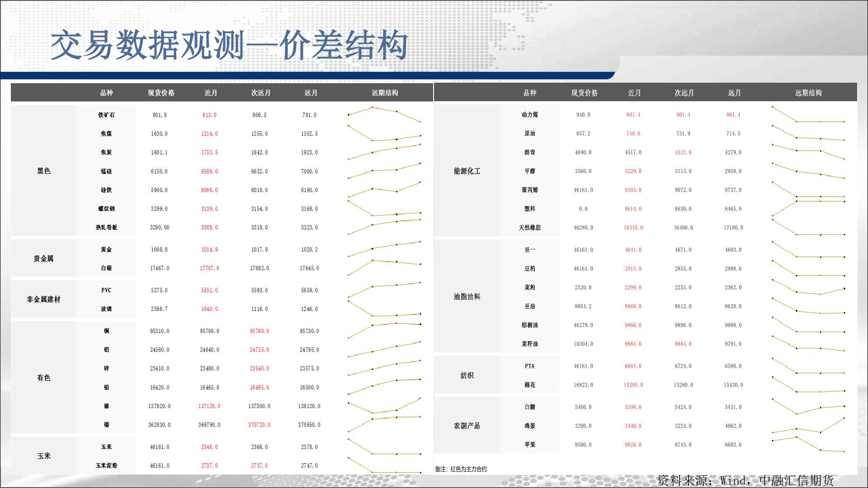Click the 黄金 near-month price 1014.9
Screen dimensions: 868x488
209,249
